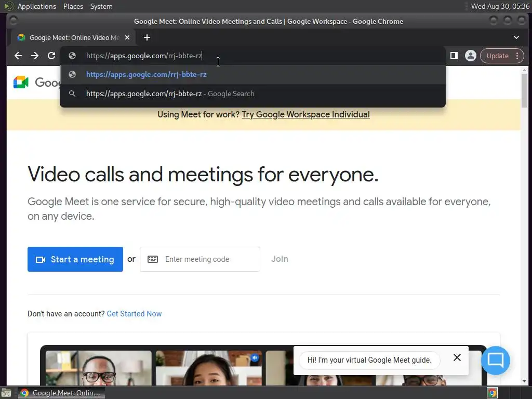This screenshot has width=532, height=399.
Task: Select the apps.google.com/rrj-bbte-rz URL suggestion
Action: (252, 75)
